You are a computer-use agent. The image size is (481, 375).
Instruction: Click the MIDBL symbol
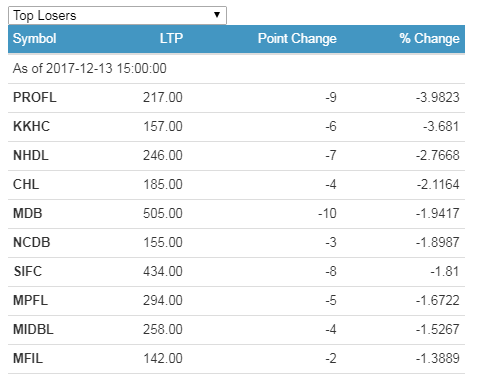click(x=33, y=330)
